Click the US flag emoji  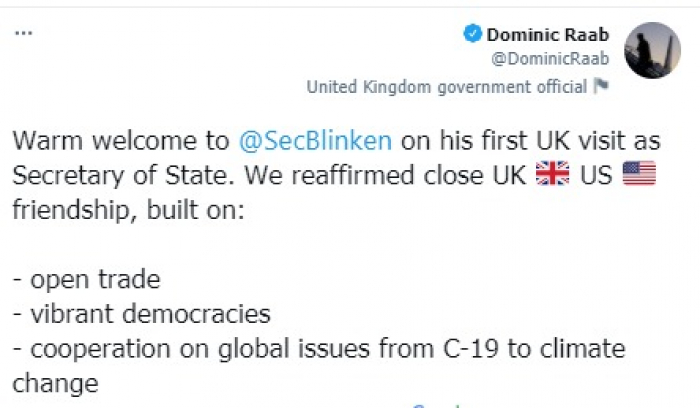(639, 173)
